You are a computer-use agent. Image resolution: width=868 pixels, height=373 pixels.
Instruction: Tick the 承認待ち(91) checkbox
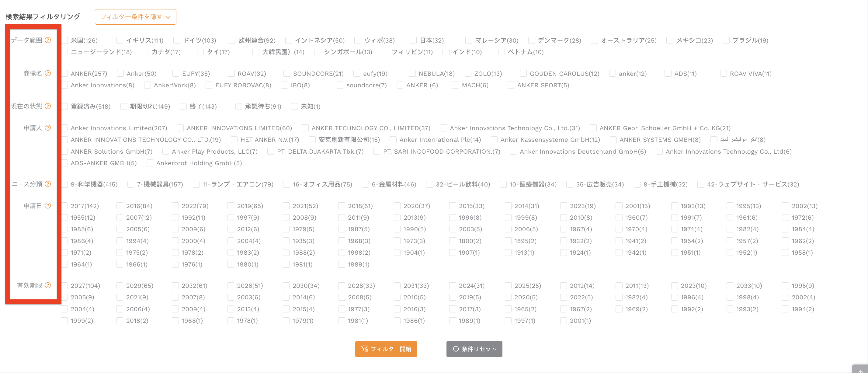pyautogui.click(x=238, y=106)
